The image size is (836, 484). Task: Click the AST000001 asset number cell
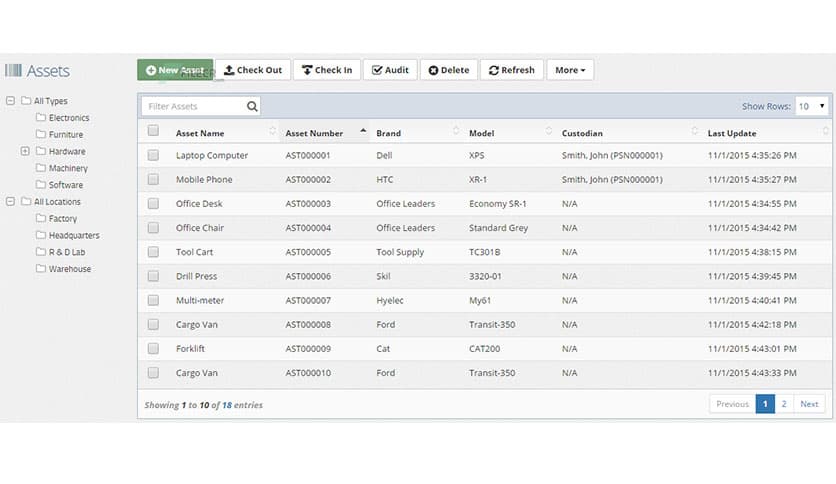point(308,155)
